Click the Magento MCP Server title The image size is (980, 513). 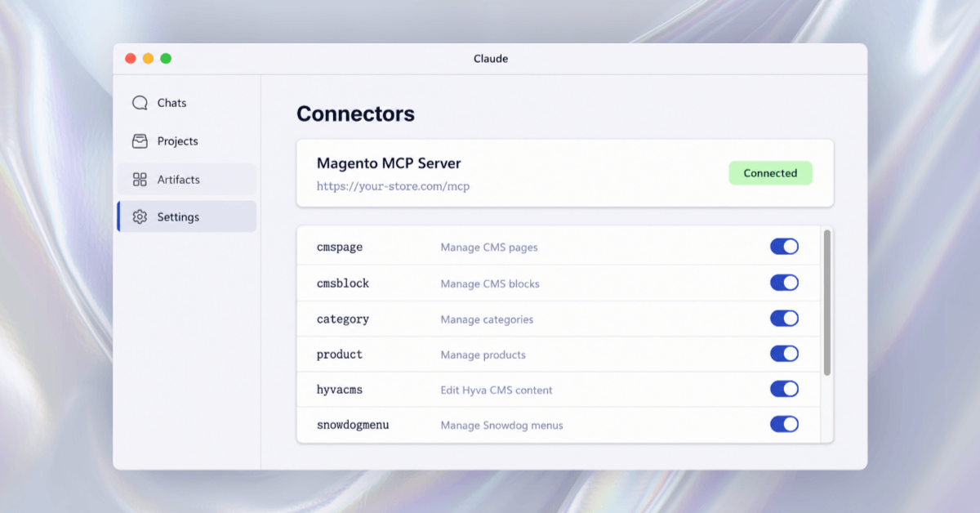pyautogui.click(x=389, y=163)
